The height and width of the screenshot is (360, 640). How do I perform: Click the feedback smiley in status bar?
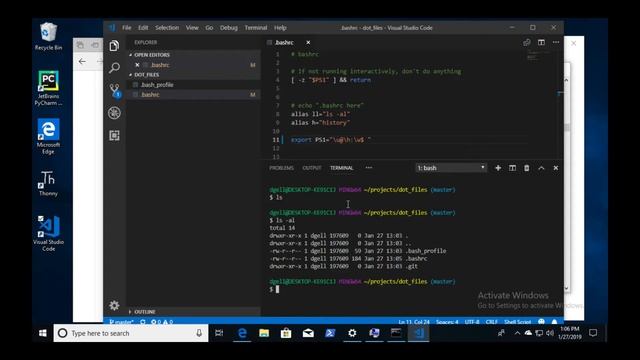[541, 322]
